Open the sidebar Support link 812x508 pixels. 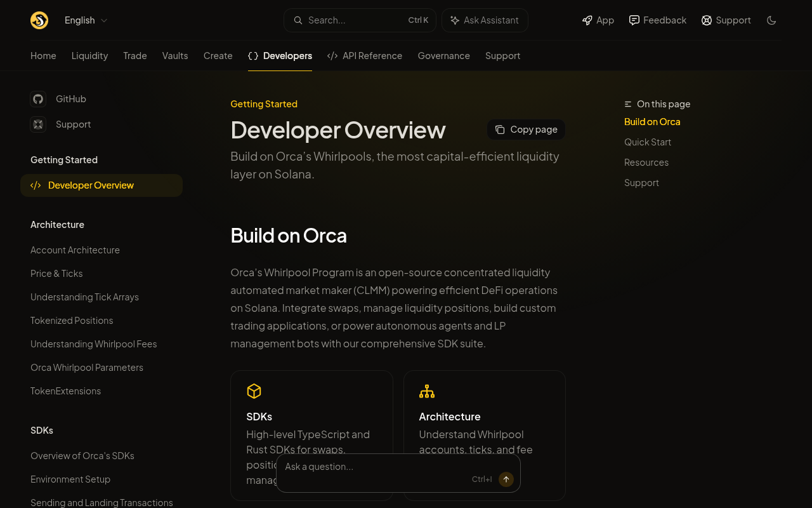(61, 124)
